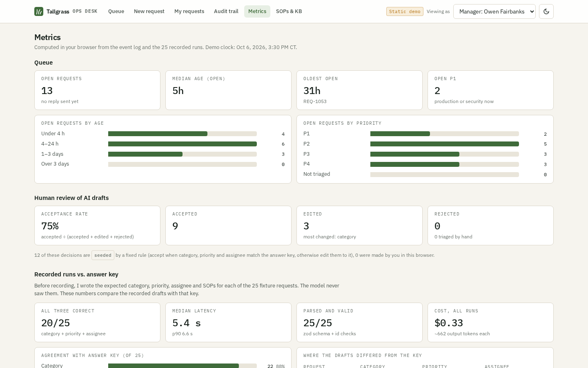Click the P4 priority bar
Image resolution: width=588 pixels, height=368 pixels.
[445, 164]
